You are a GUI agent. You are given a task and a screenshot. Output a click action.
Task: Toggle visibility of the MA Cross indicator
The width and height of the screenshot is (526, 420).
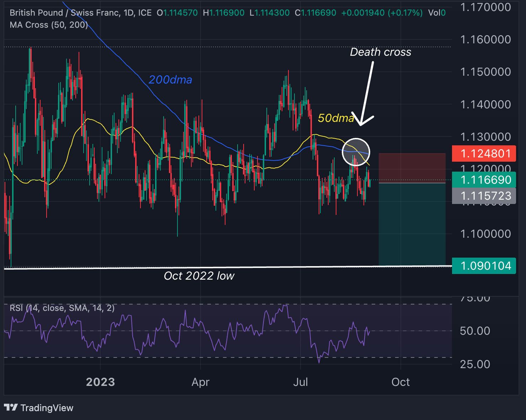[48, 25]
